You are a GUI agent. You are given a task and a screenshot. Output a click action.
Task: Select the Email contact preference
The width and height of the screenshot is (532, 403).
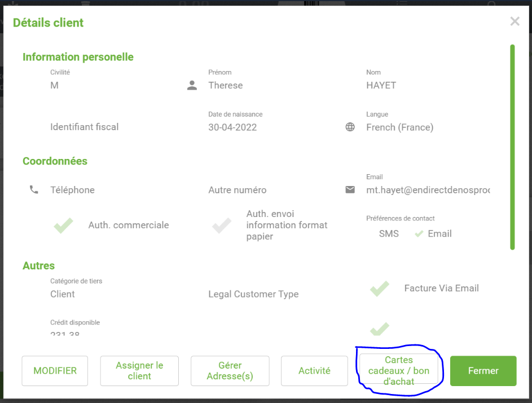433,234
